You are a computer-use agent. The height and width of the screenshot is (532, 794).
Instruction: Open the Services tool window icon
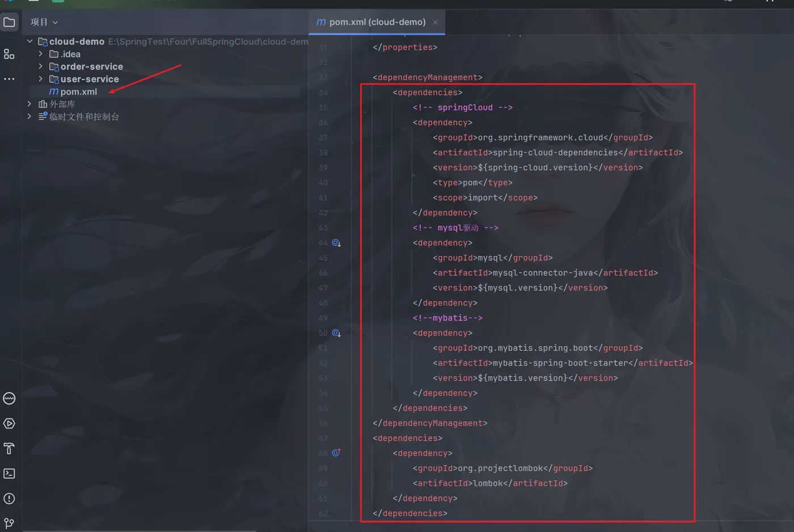coord(9,399)
